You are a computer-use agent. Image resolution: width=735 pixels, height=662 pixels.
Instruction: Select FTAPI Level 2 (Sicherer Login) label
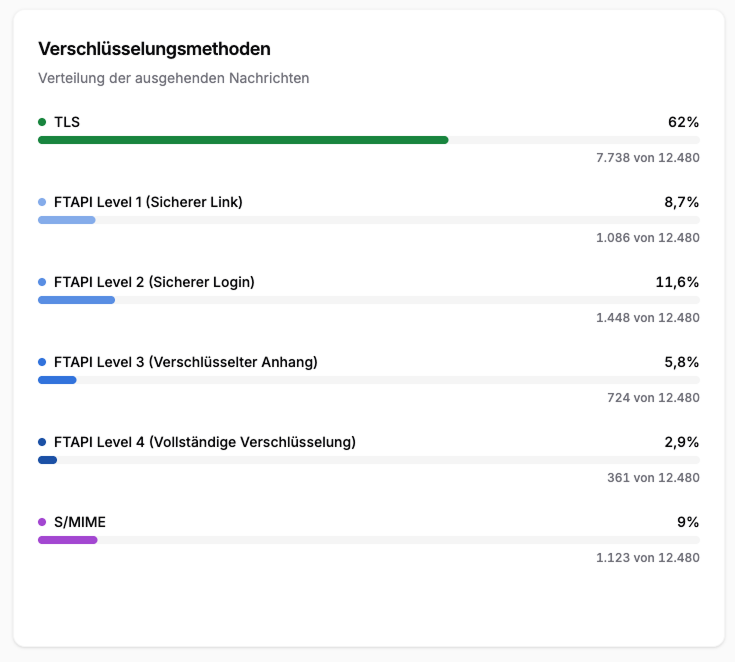[154, 282]
